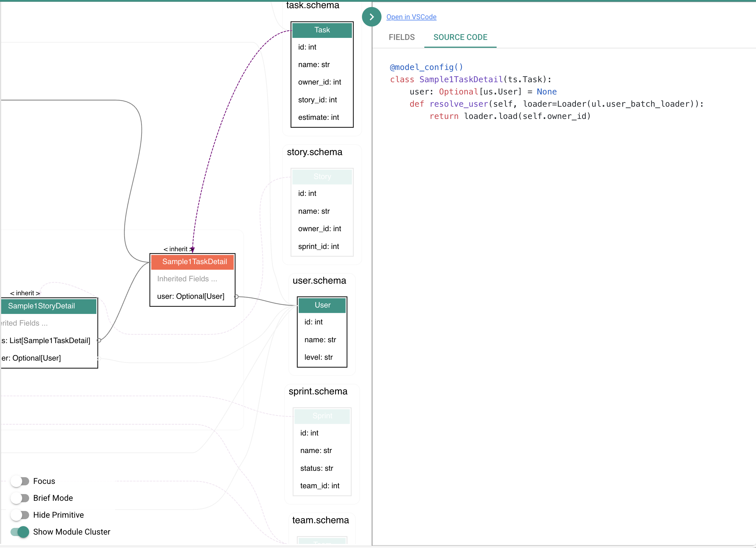Viewport: 756px width, 548px height.
Task: Open in VSCode link
Action: [411, 17]
